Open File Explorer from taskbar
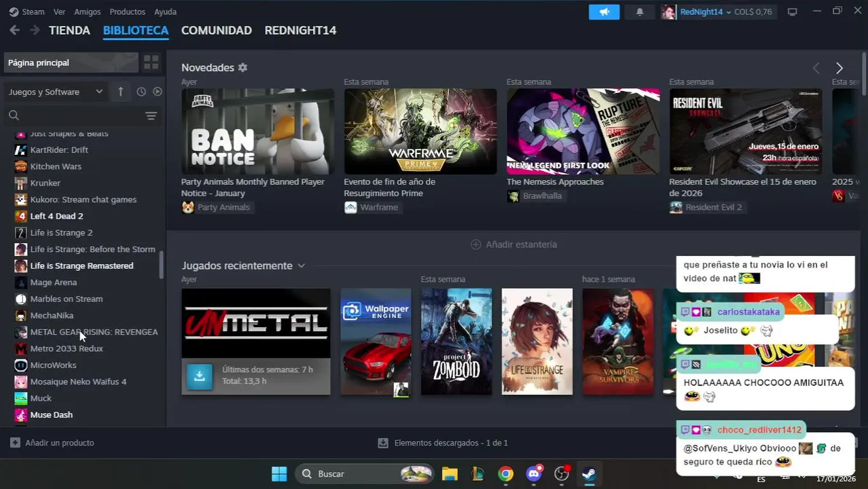 pyautogui.click(x=450, y=473)
